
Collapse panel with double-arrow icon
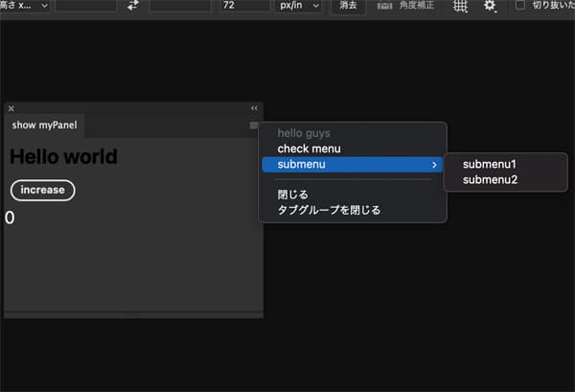[254, 108]
